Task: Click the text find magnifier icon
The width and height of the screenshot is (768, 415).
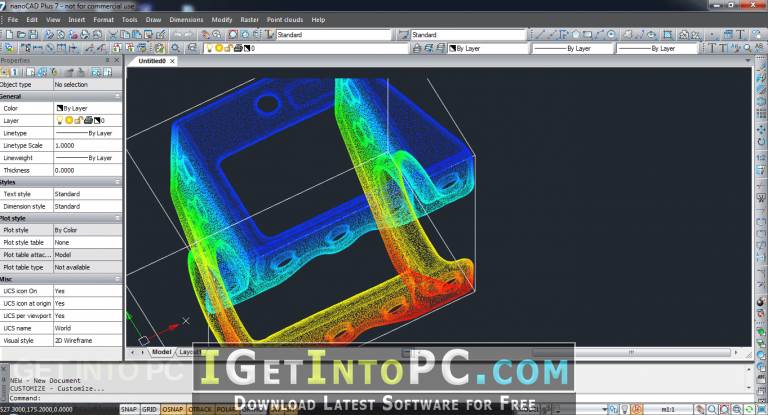Action: [747, 48]
